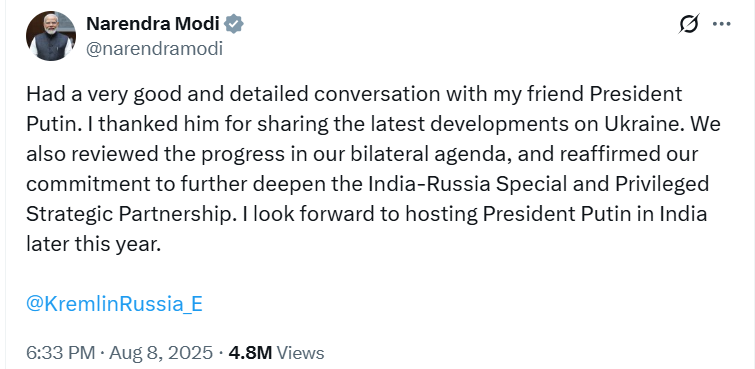Viewport: 755px width, 369px height.
Task: Click the word "hosting" in the post
Action: (441, 215)
